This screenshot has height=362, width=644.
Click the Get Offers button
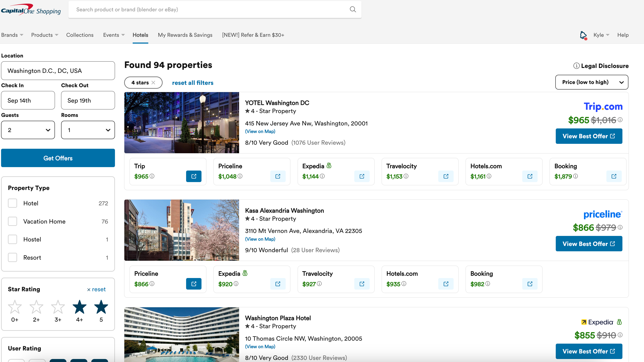pos(58,158)
